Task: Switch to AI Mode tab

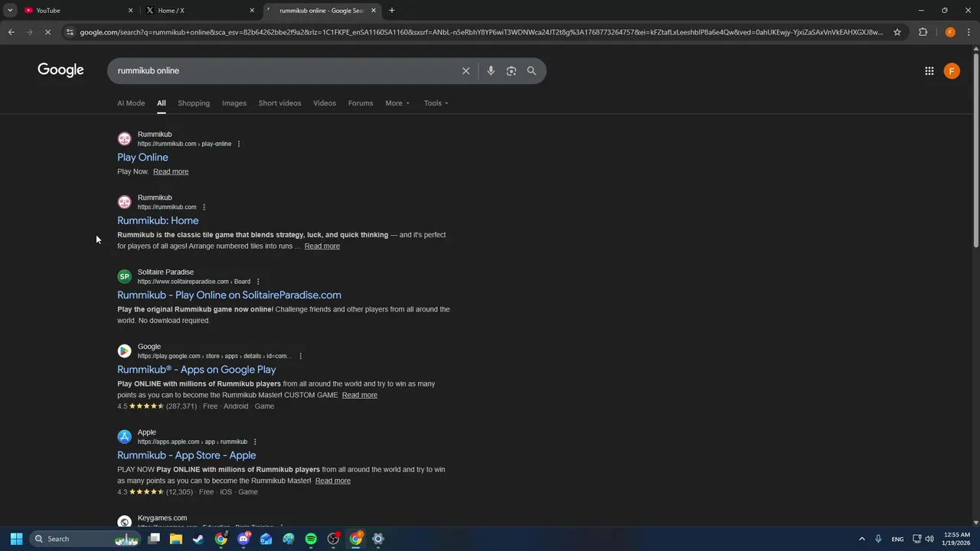Action: [x=131, y=103]
